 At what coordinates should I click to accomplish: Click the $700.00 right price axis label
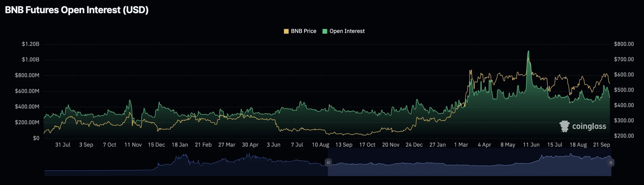(624, 59)
